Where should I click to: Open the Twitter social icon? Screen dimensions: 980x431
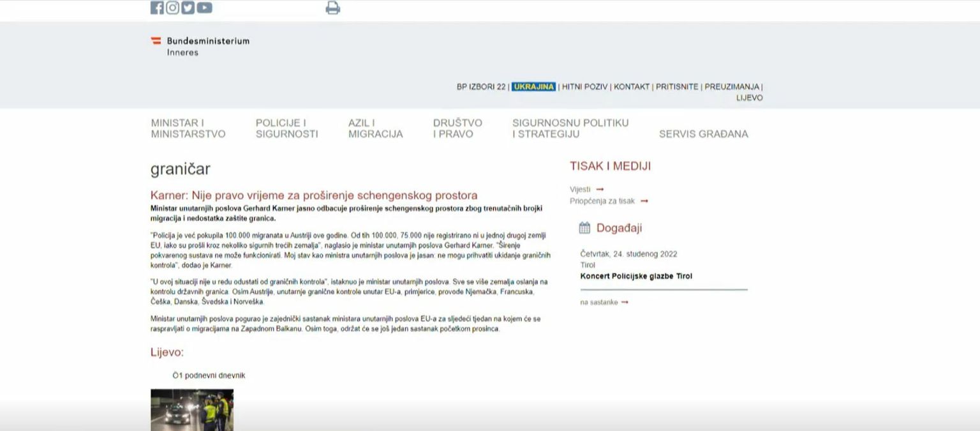pos(188,8)
